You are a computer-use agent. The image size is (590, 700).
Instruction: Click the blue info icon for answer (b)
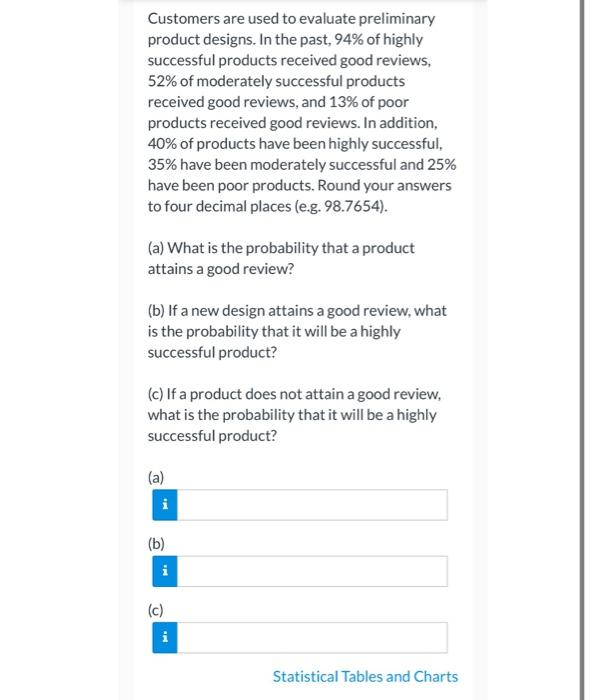[x=165, y=571]
